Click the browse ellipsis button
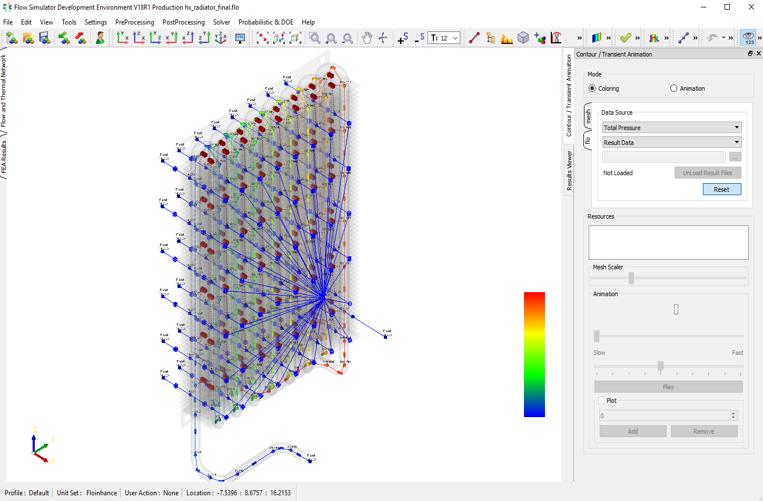 pyautogui.click(x=735, y=157)
